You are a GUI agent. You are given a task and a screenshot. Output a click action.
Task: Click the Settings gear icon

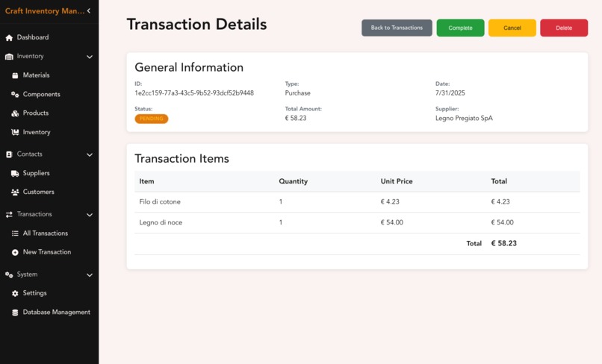(x=15, y=293)
